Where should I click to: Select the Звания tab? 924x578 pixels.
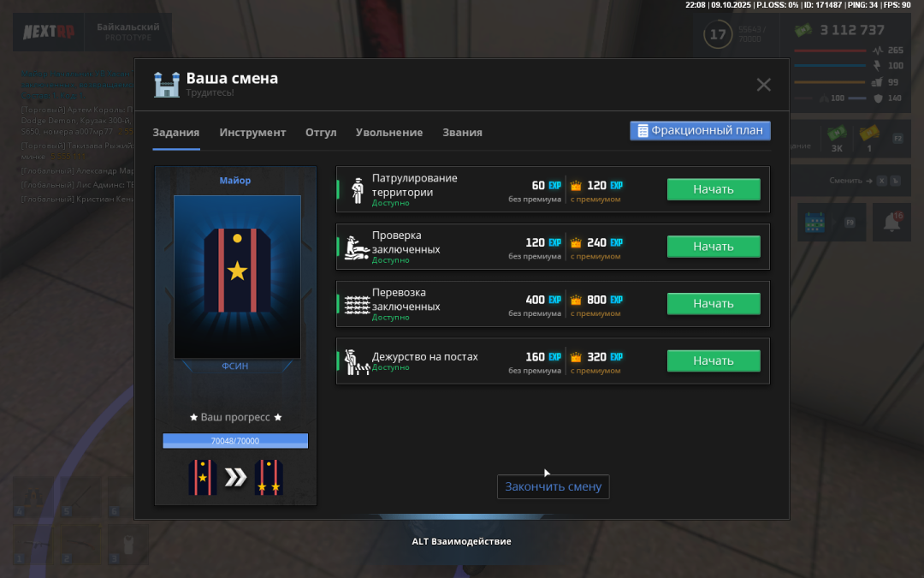pos(462,133)
